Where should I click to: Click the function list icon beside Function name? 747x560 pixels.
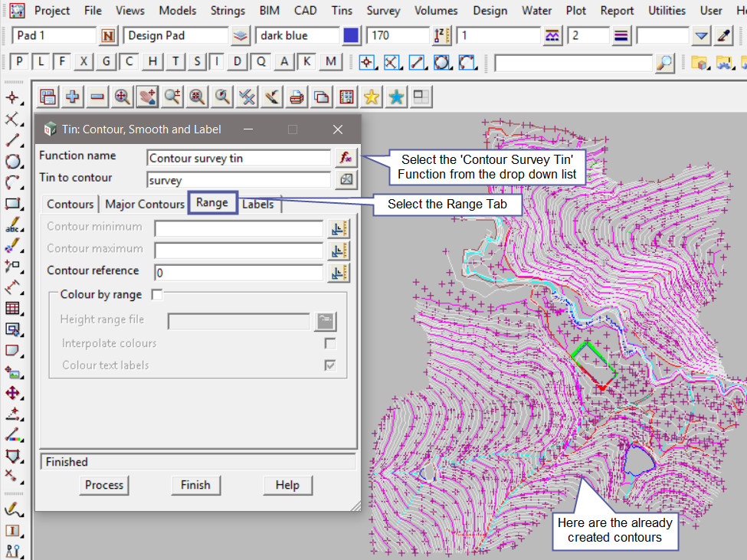[x=346, y=158]
